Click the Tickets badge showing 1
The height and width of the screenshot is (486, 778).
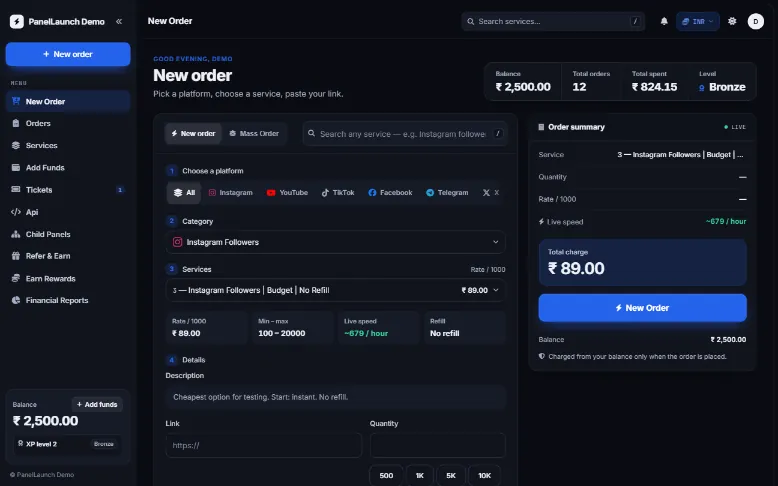(x=120, y=190)
